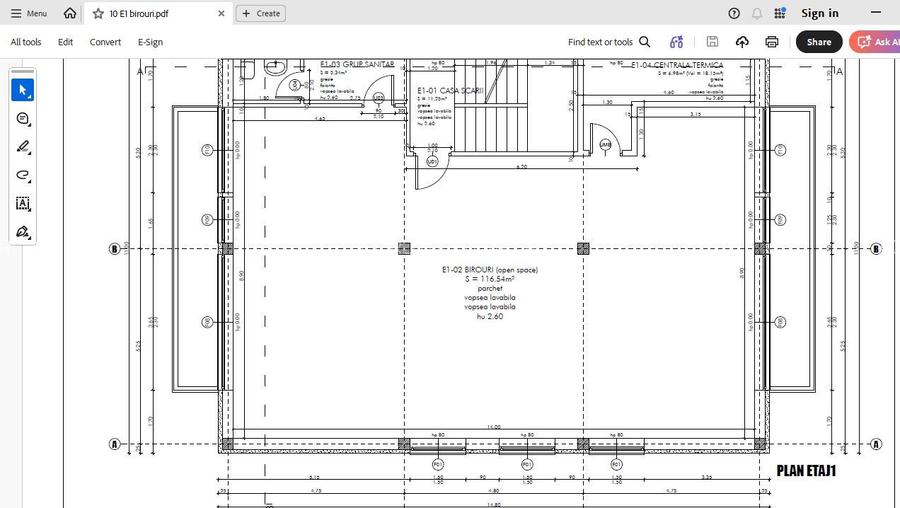This screenshot has height=508, width=900.
Task: Upload file via the cloud icon
Action: coord(742,42)
